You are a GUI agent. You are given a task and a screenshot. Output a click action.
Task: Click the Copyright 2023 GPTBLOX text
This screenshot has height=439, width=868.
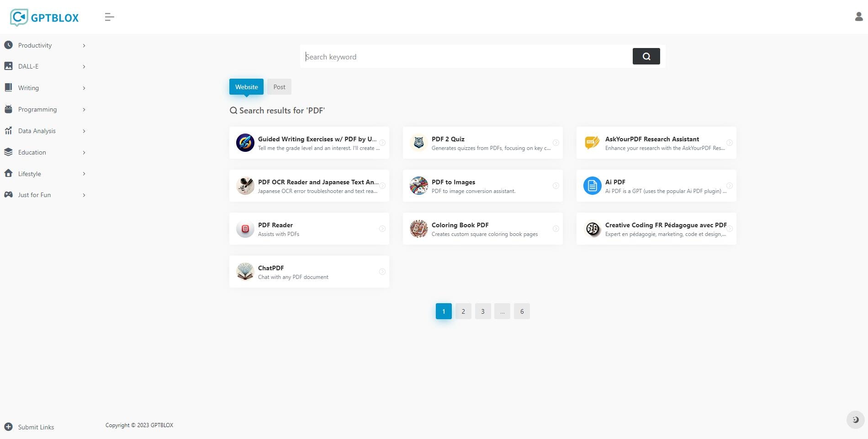pos(139,425)
